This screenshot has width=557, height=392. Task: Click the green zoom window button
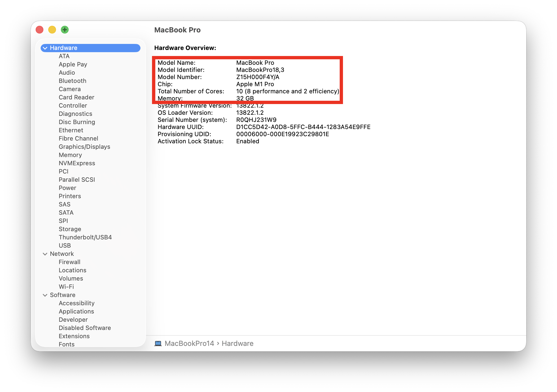point(65,30)
